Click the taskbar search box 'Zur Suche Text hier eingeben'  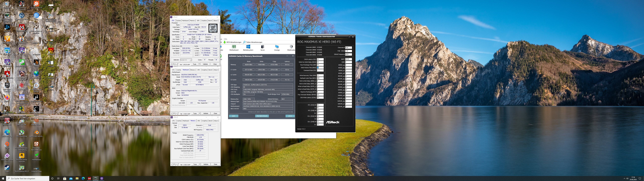pos(28,178)
